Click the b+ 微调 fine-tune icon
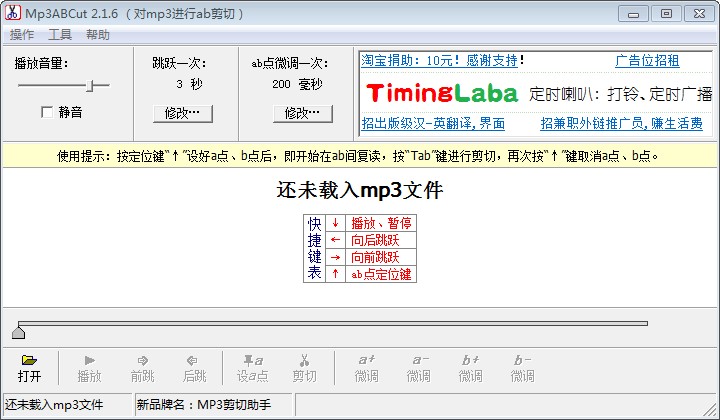 pos(470,360)
